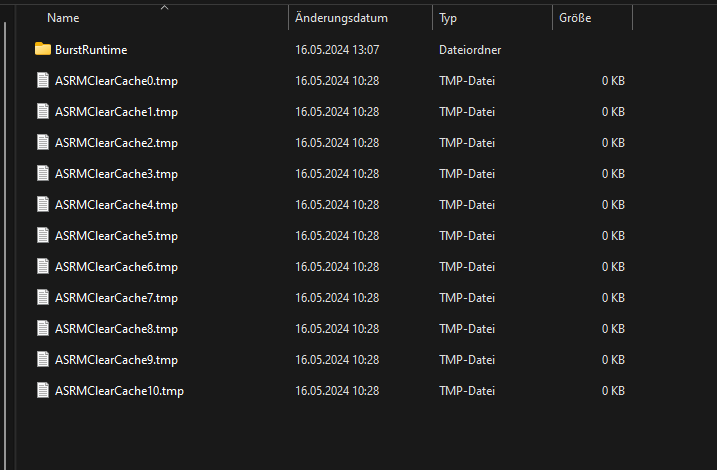Click the Dateiordner type of BurstRuntime

pyautogui.click(x=470, y=49)
